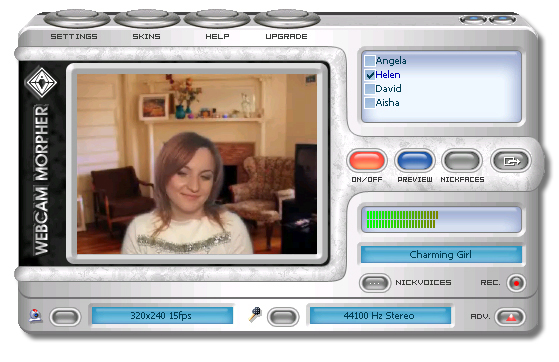Expand advanced panel with Adv. triangle
Screen dimensions: 559x362
coord(510,317)
